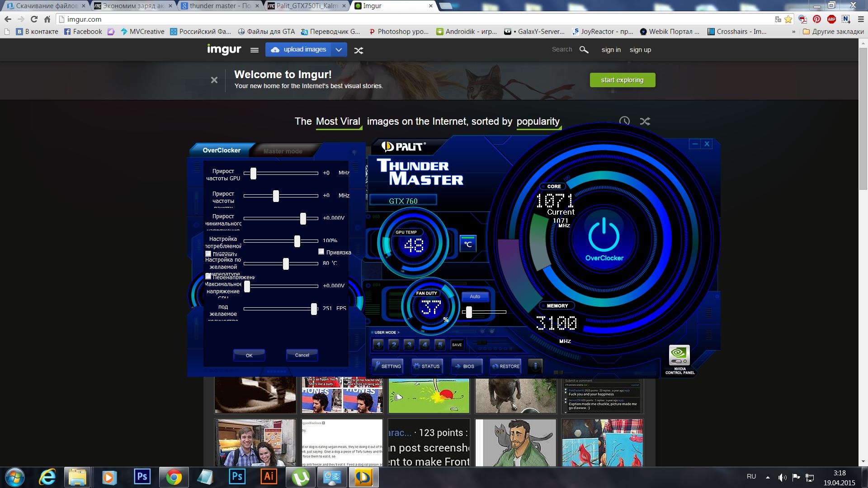Open the Chrome menu icon

point(860,19)
